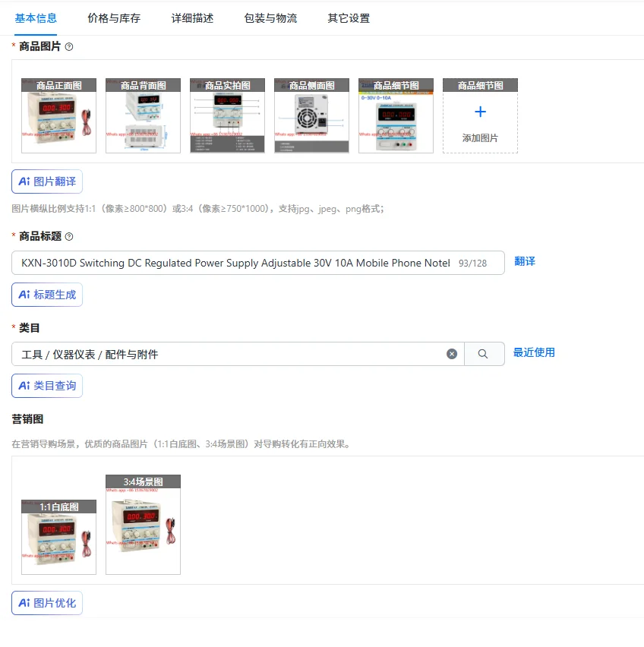Screen dimensions: 644x647
Task: Select the 商品实拍图 thumbnail
Action: [x=227, y=115]
